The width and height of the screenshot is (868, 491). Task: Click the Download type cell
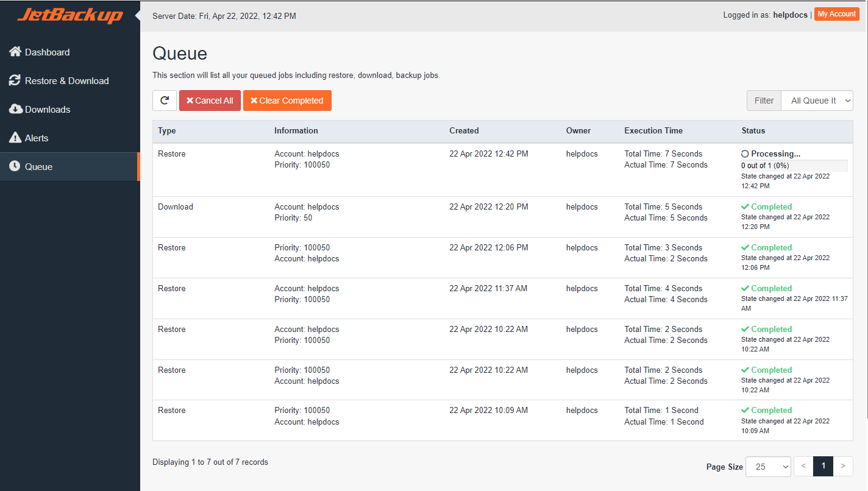pos(176,207)
